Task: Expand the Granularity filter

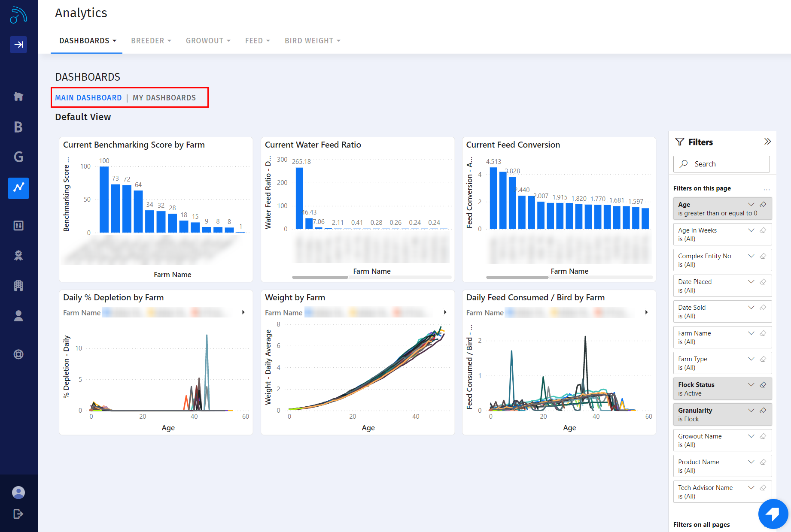Action: point(751,411)
